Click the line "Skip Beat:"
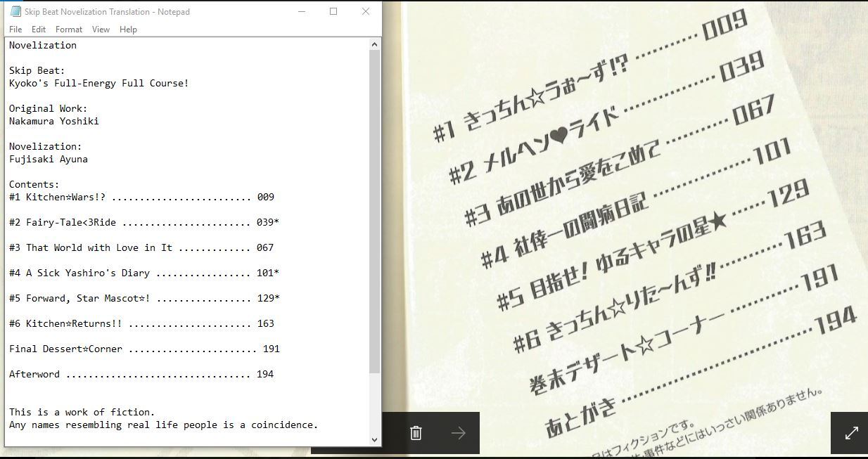Image resolution: width=868 pixels, height=459 pixels. pyautogui.click(x=37, y=70)
